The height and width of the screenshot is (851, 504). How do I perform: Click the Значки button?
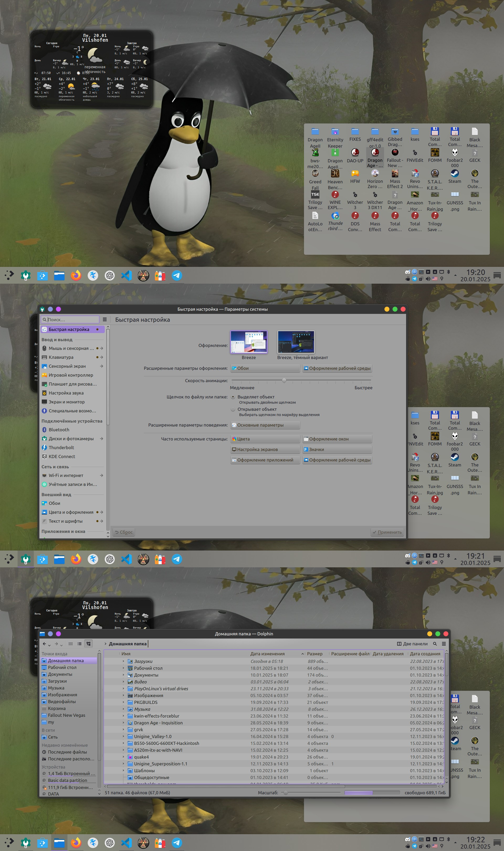337,449
